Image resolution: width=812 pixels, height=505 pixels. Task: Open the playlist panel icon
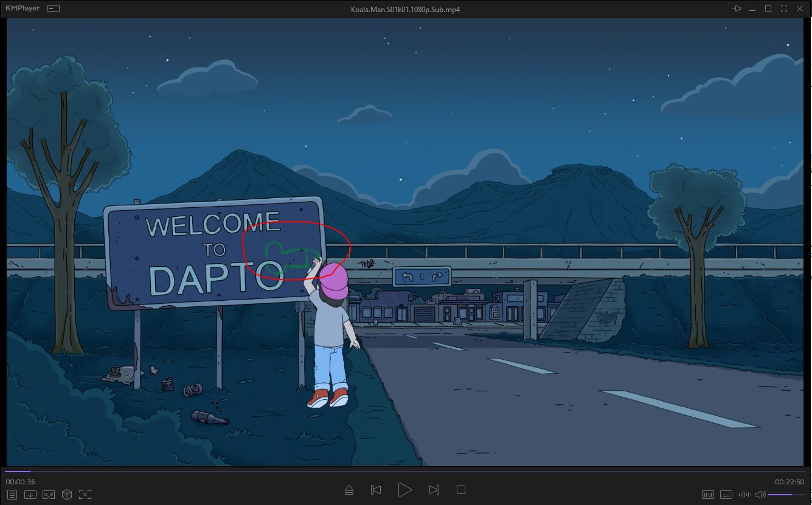click(x=12, y=495)
